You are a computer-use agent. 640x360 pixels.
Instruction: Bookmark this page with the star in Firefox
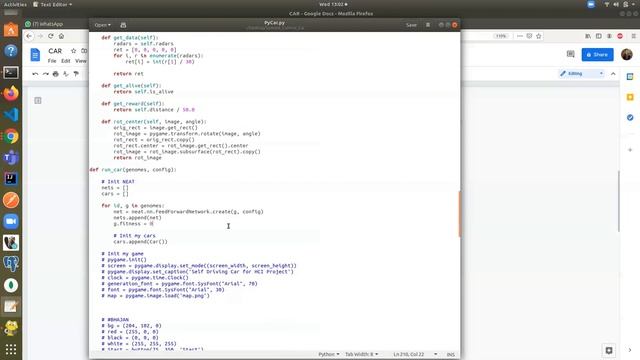coord(539,36)
